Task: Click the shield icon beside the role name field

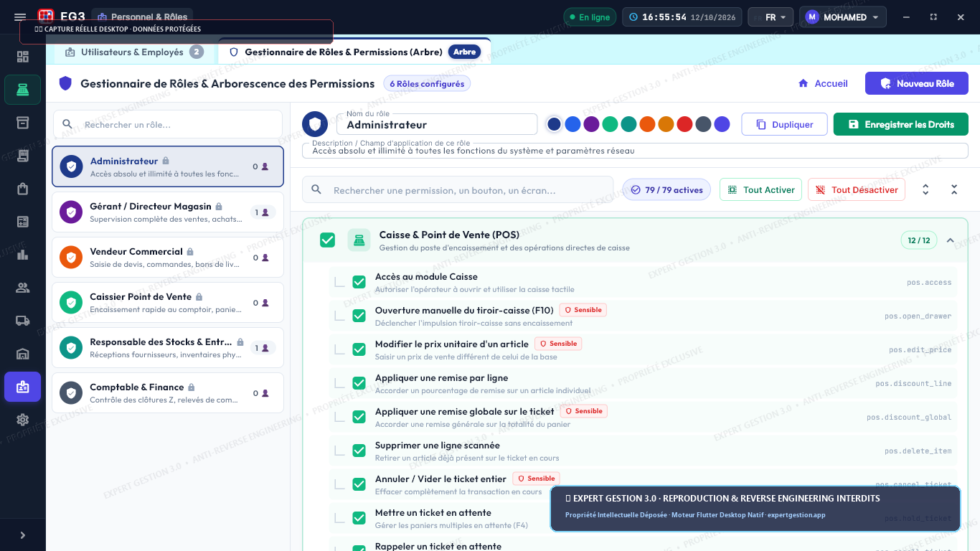Action: [x=315, y=124]
